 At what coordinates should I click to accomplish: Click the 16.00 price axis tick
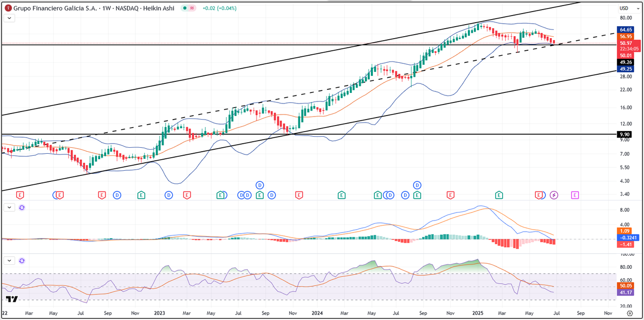(626, 108)
